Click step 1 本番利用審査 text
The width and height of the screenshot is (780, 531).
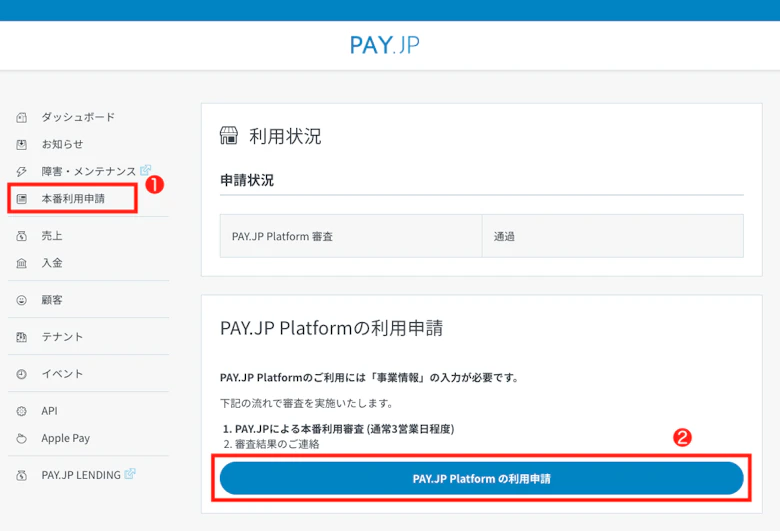(x=338, y=428)
